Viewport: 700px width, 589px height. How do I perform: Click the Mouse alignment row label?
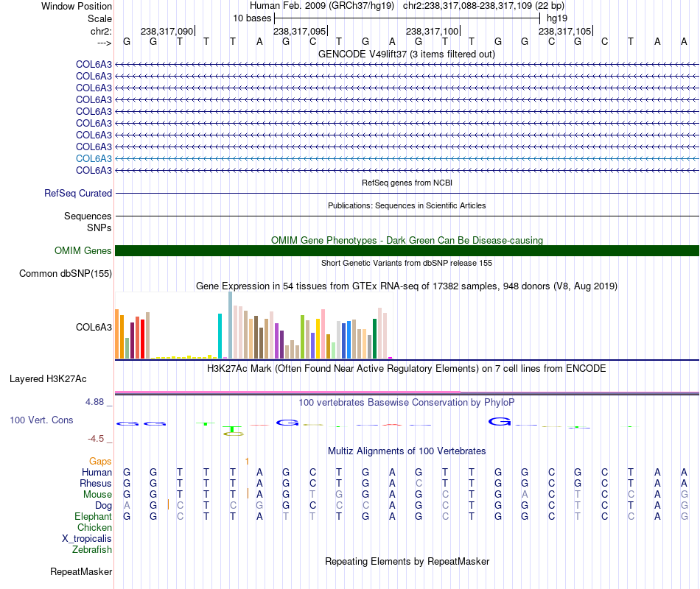[97, 495]
